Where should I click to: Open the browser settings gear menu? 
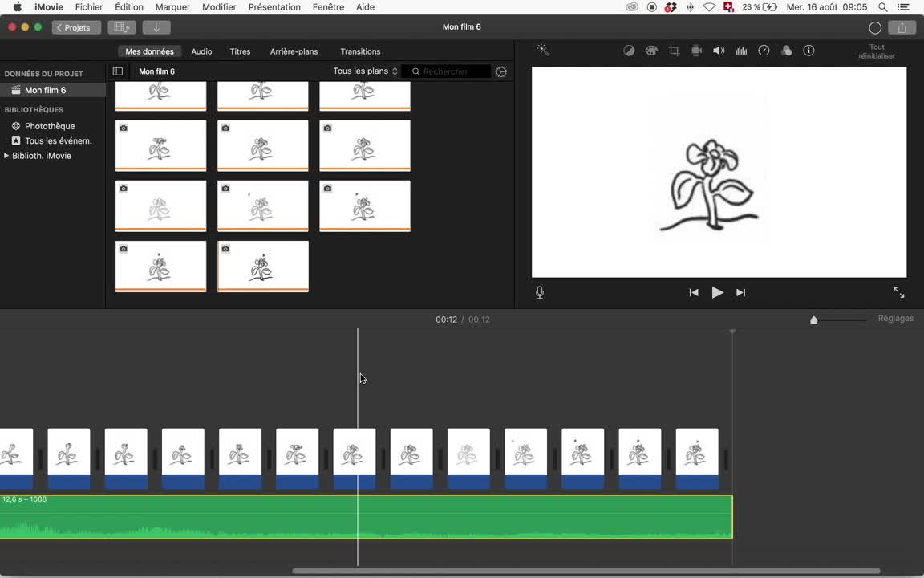coord(501,71)
